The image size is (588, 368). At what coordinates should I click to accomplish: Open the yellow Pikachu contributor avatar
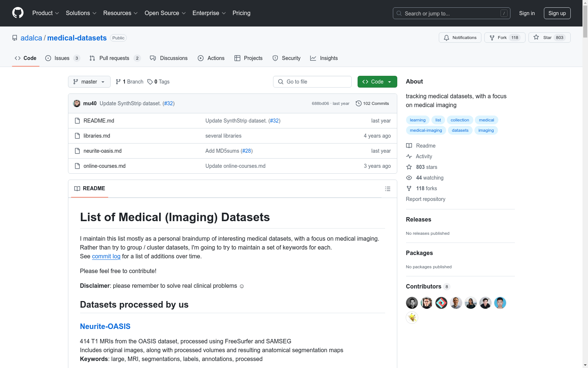pyautogui.click(x=412, y=318)
